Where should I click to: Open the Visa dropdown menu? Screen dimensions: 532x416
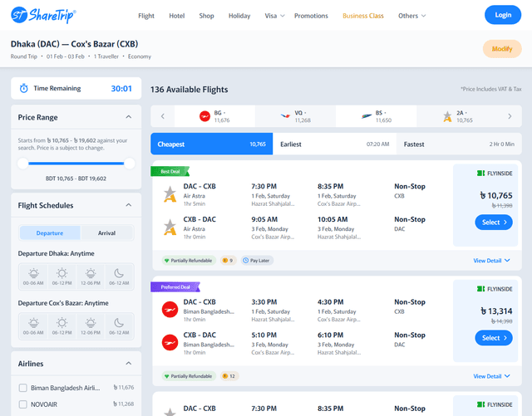pyautogui.click(x=274, y=16)
